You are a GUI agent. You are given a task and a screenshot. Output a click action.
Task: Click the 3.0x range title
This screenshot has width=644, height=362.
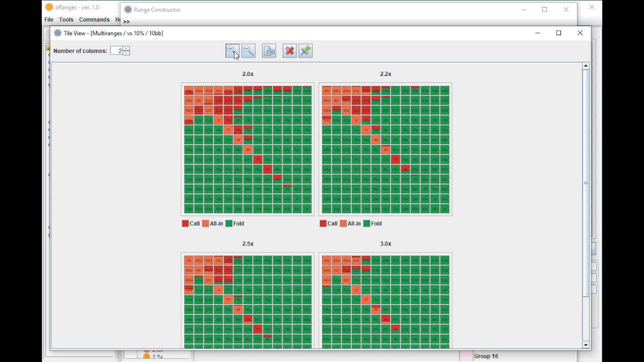click(386, 244)
